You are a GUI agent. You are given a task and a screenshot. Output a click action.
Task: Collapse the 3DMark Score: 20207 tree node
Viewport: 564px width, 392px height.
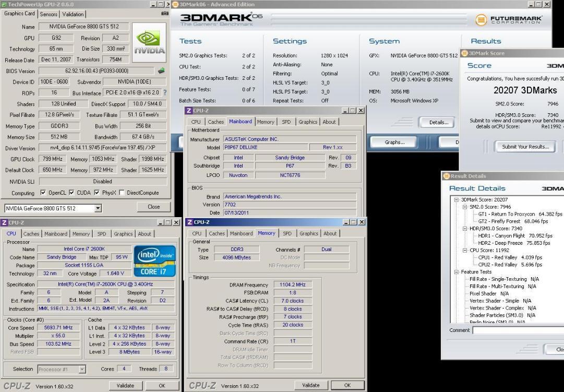pyautogui.click(x=456, y=200)
